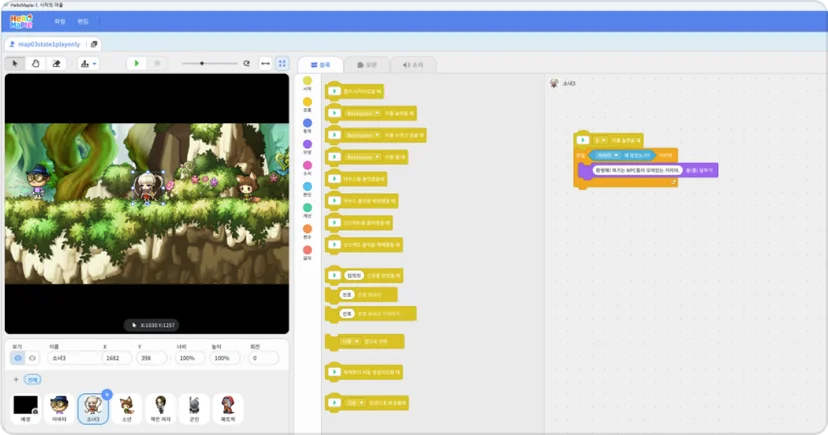The height and width of the screenshot is (435, 828).
Task: Click the green play button
Action: coord(137,63)
